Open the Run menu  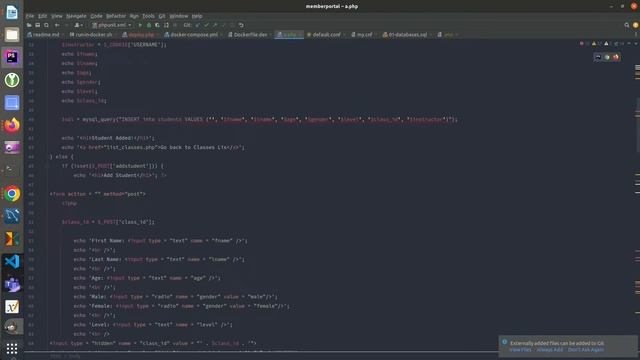coord(134,16)
